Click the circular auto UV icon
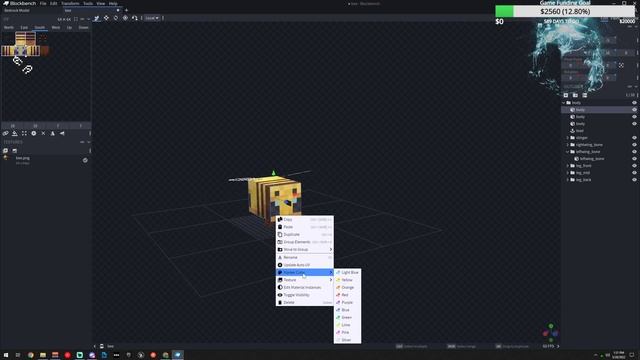Viewport: 640px width, 360px height. coord(34,133)
